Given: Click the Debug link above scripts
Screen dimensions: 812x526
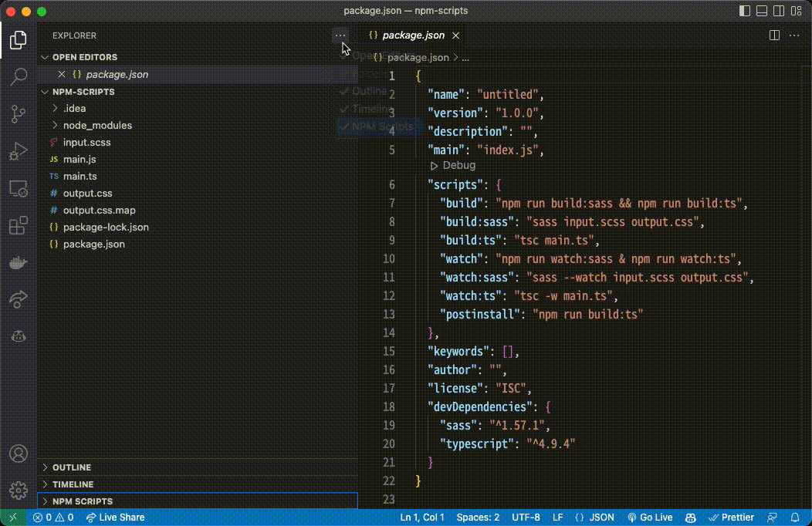Looking at the screenshot, I should coord(458,166).
